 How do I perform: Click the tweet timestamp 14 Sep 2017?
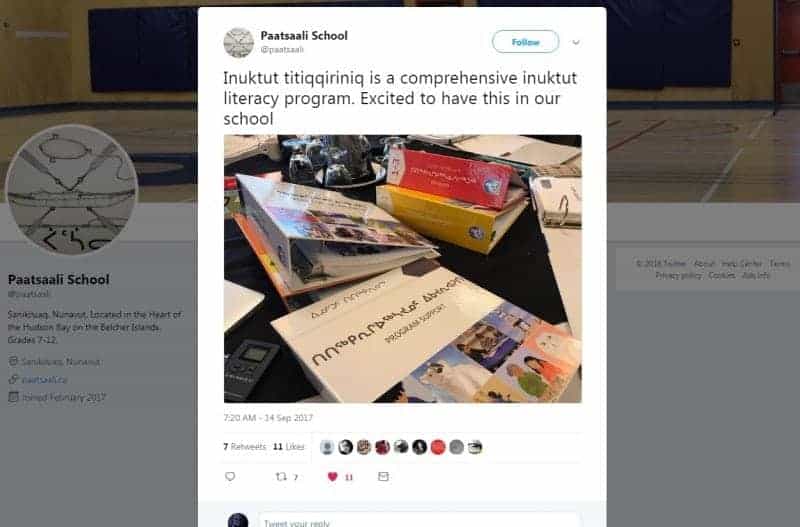[x=268, y=418]
